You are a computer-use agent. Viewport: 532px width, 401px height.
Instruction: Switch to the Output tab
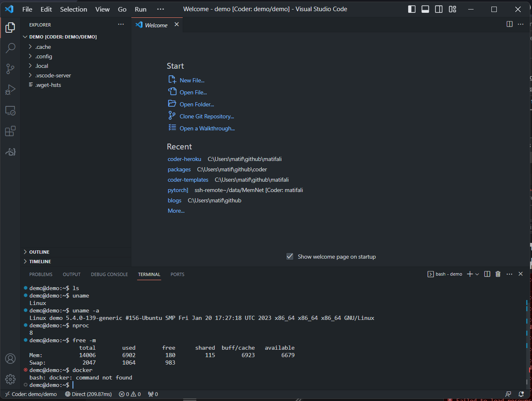tap(72, 274)
